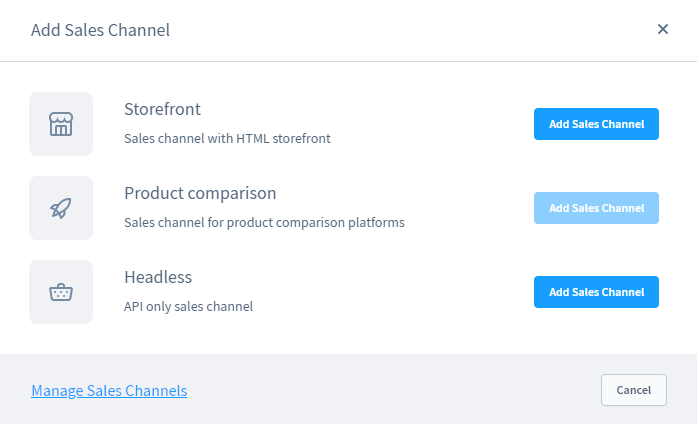This screenshot has height=424, width=697.
Task: Select the Product comparison heading
Action: point(200,193)
